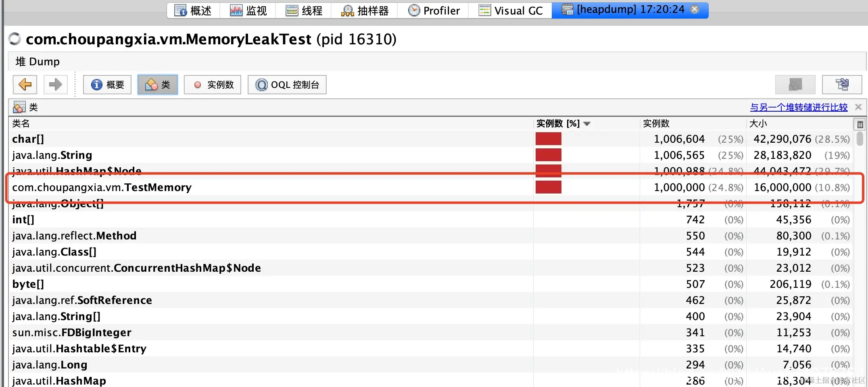Click the greyed-out toolbar icon at right
Screen dimensions: 868x387
point(795,85)
